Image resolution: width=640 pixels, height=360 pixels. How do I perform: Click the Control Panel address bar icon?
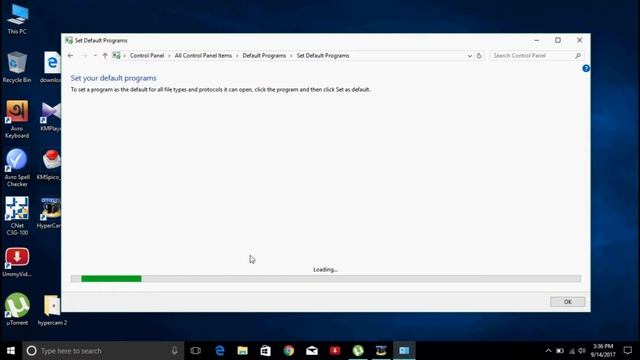coord(116,56)
